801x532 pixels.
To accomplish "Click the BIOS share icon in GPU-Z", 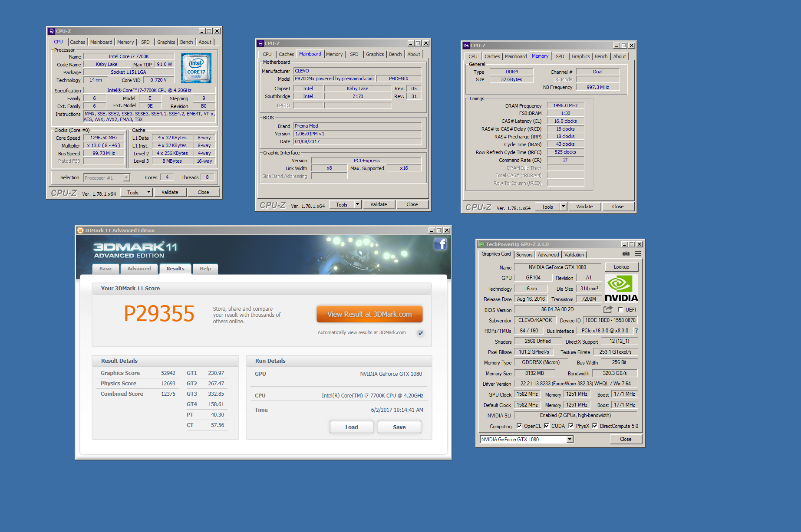I will [608, 309].
